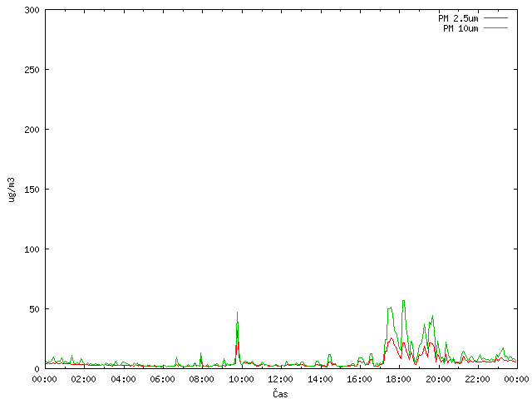Click y-axis value 100
The height and width of the screenshot is (399, 532).
32,249
